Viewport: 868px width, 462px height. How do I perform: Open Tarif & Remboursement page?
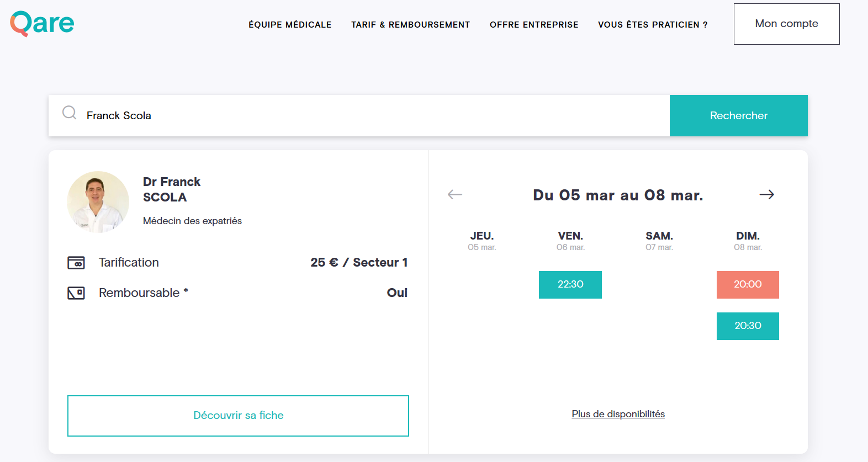pyautogui.click(x=411, y=25)
